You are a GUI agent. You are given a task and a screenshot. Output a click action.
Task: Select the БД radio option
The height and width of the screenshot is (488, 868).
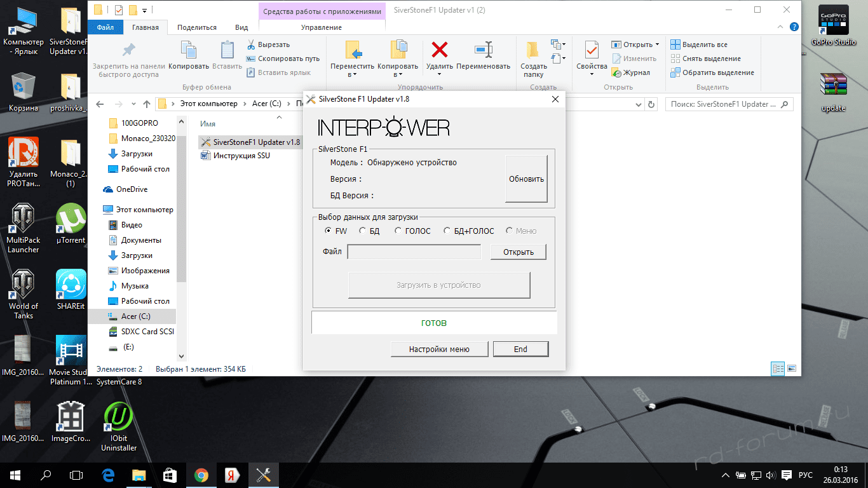pyautogui.click(x=369, y=231)
